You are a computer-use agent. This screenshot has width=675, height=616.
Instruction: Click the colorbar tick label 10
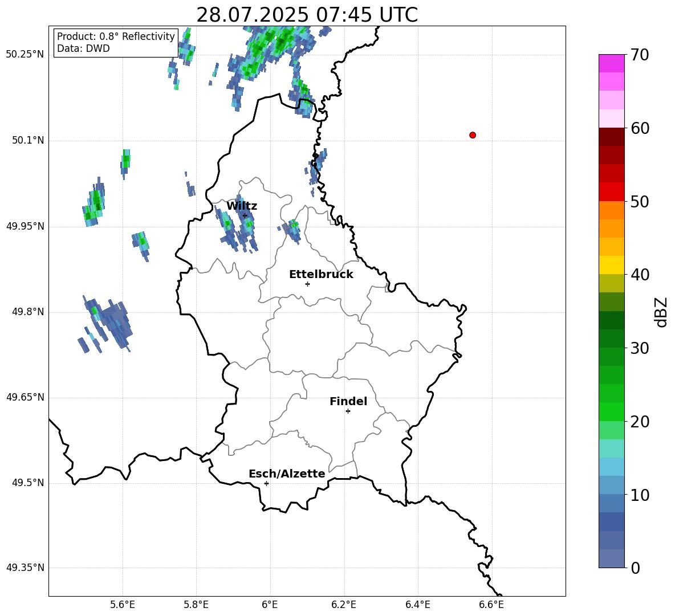click(x=640, y=495)
